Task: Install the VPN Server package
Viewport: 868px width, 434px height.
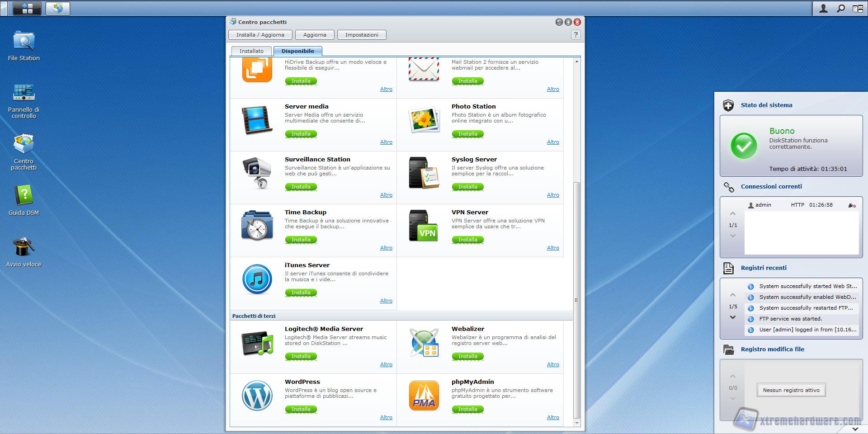Action: pos(467,240)
